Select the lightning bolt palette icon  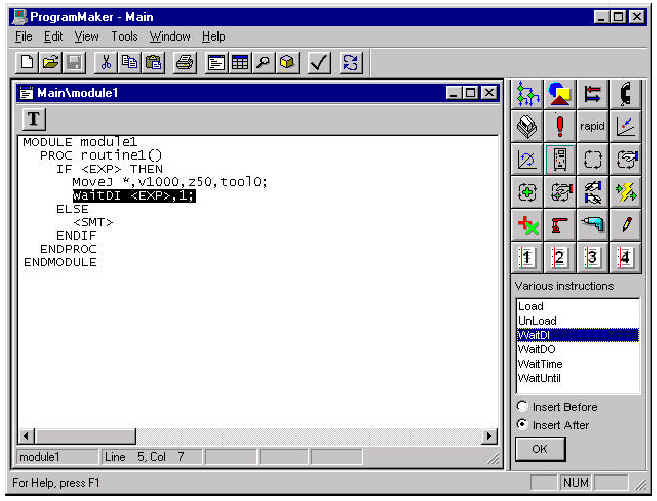click(x=626, y=192)
